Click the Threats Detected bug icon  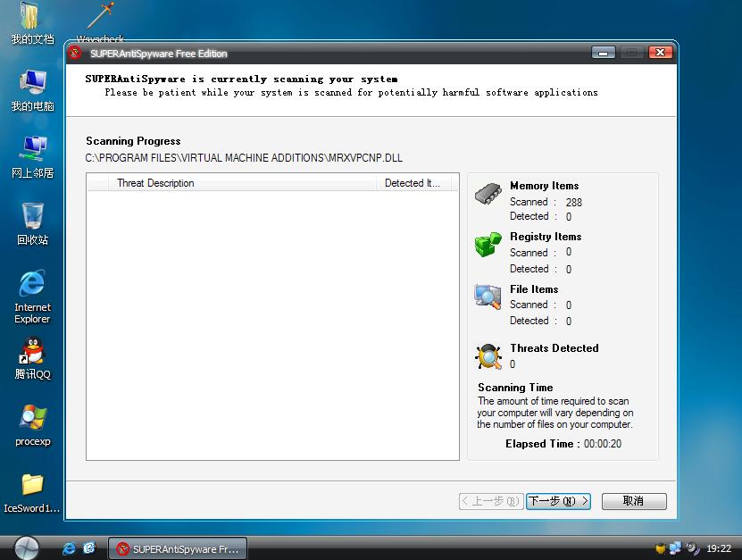pyautogui.click(x=488, y=356)
